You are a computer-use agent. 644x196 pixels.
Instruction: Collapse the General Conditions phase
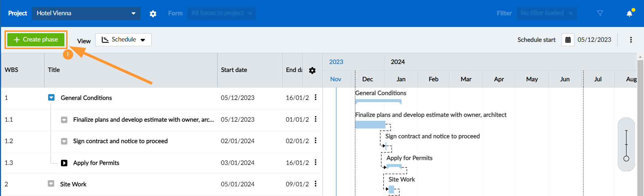tap(51, 97)
